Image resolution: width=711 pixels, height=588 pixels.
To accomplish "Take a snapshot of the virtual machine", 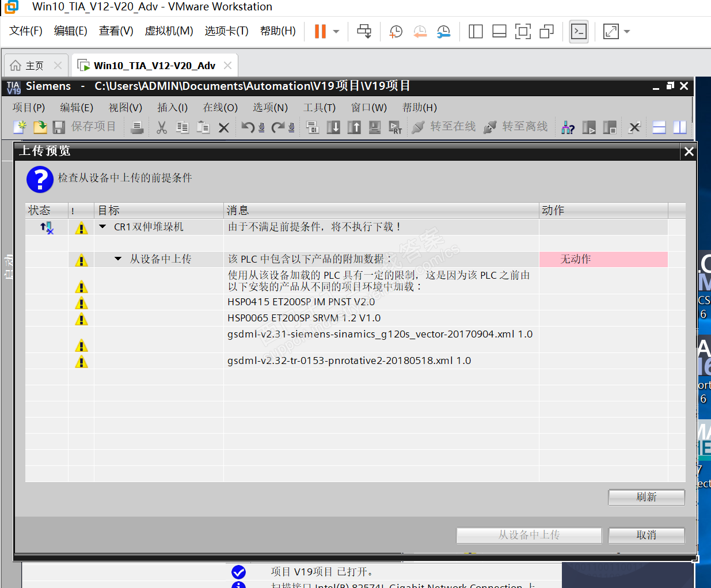I will [x=396, y=32].
